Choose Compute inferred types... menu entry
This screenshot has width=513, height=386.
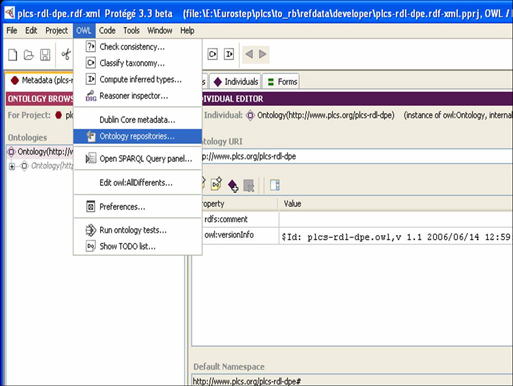[x=137, y=79]
